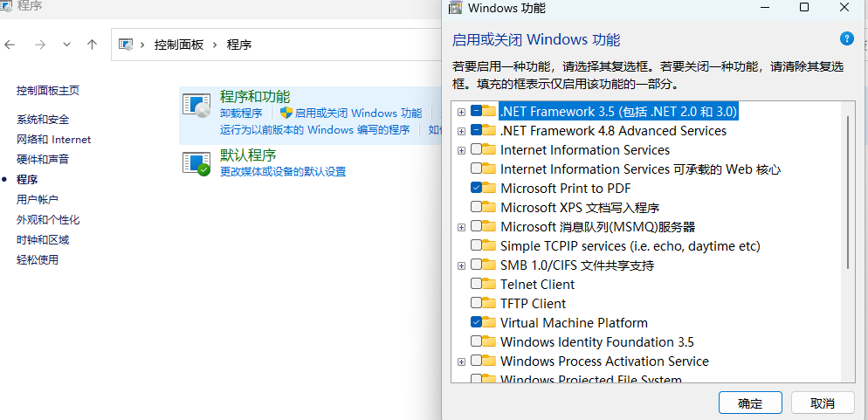The height and width of the screenshot is (420, 868).
Task: Click the folder icon of Telnet Client
Action: (x=489, y=284)
